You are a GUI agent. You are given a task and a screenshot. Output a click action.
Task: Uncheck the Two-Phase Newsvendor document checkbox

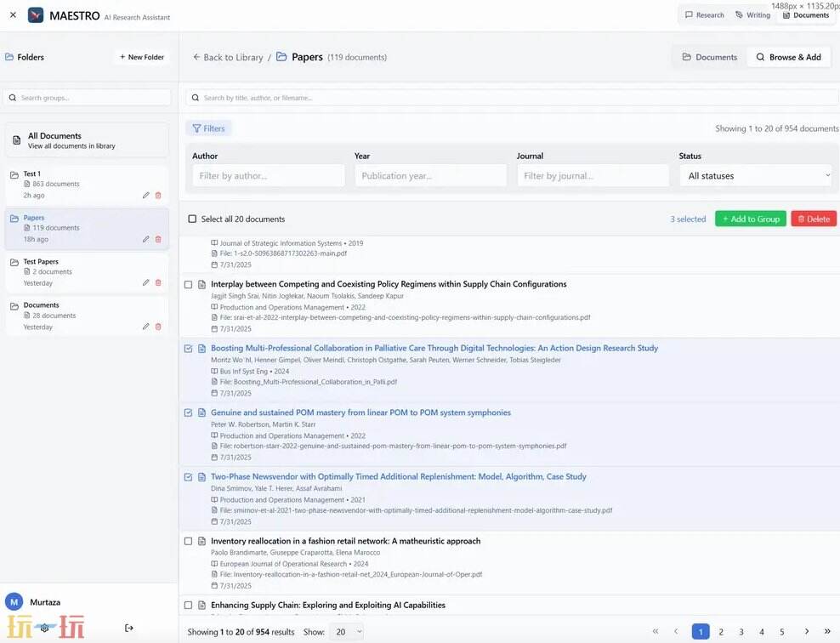[189, 477]
